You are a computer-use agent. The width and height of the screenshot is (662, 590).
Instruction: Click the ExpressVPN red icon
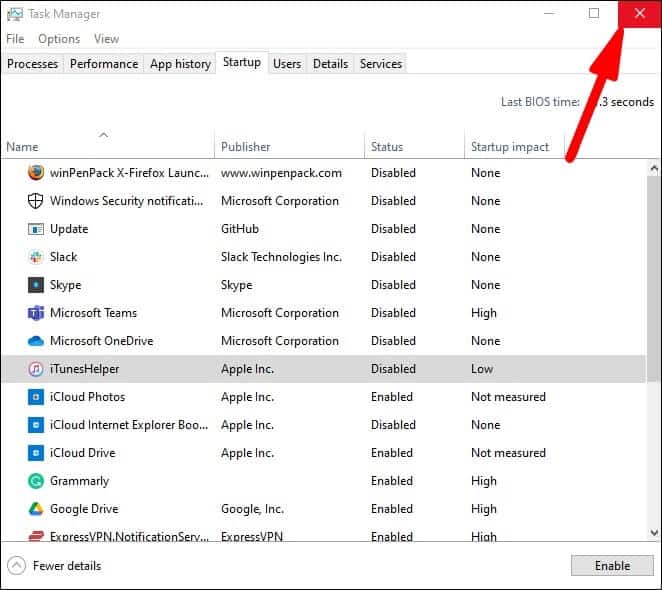point(36,536)
